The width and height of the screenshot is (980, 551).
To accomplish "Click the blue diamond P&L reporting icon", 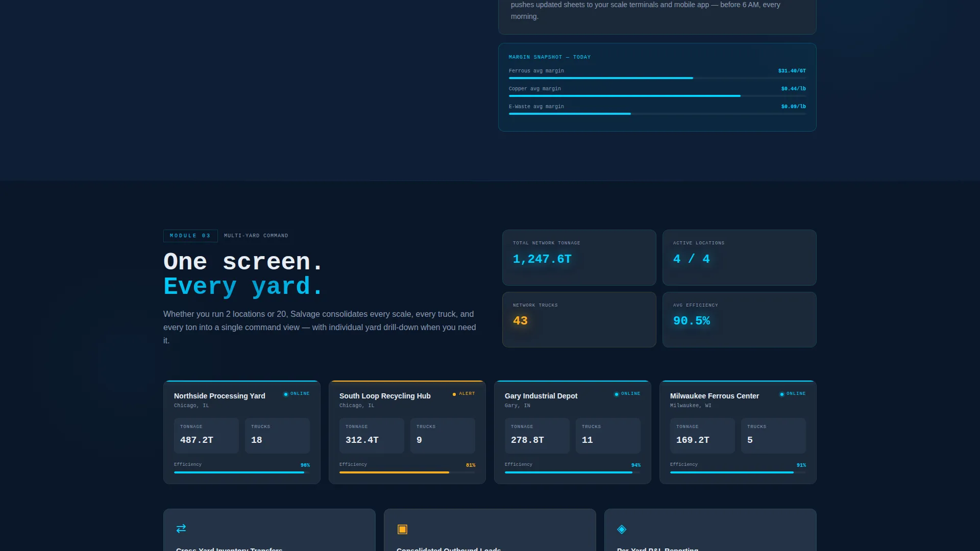I will click(x=622, y=529).
